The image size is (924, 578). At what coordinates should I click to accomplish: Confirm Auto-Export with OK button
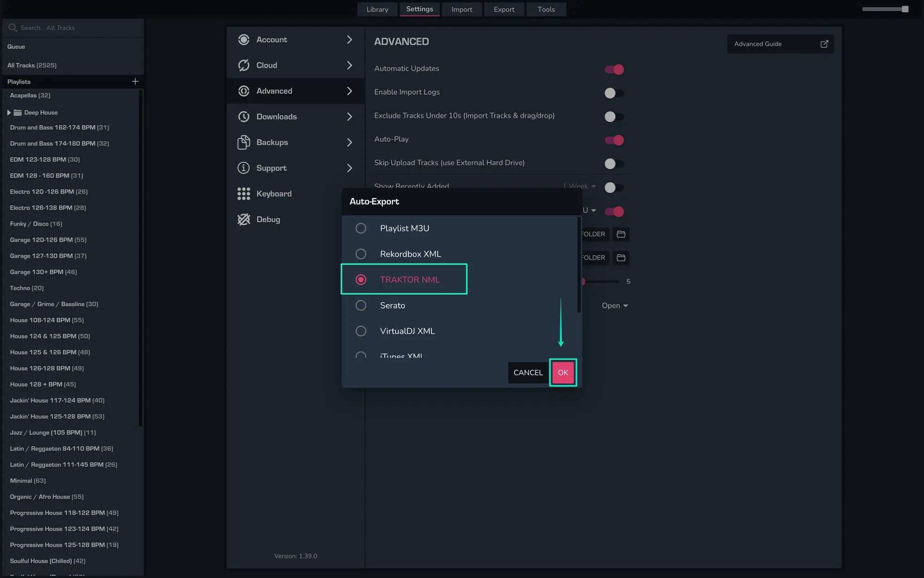click(563, 373)
